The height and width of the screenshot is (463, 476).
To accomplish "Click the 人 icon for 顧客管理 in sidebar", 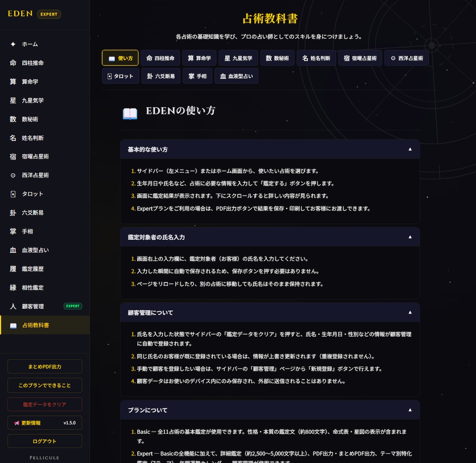I will (x=13, y=306).
